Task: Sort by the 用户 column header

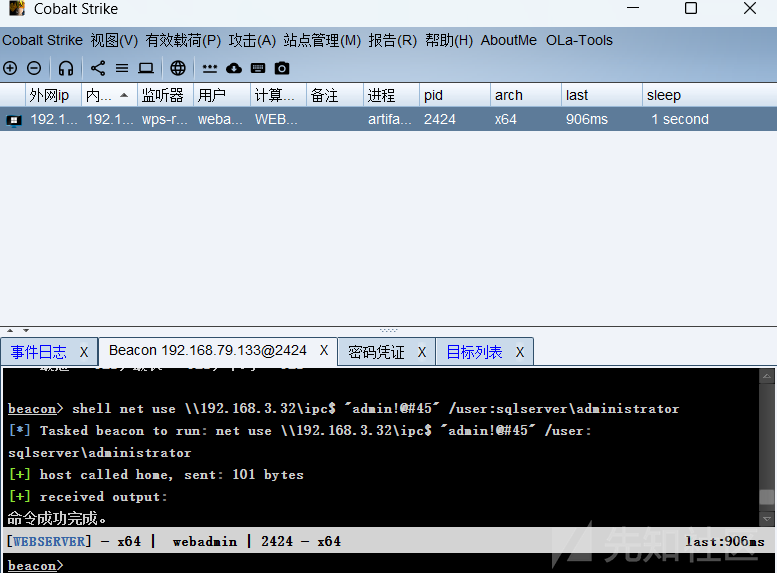Action: [x=222, y=95]
